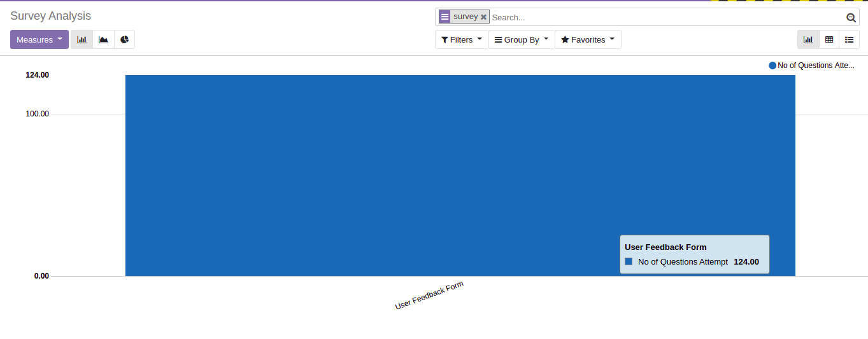
Task: Click the 124.00 axis value
Action: pyautogui.click(x=37, y=75)
